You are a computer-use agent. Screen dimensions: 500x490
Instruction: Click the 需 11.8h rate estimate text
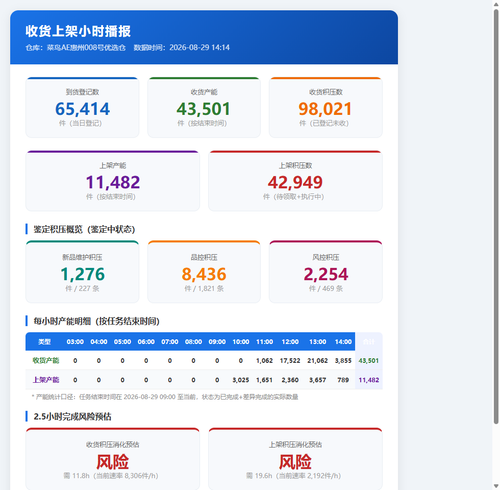pyautogui.click(x=111, y=476)
